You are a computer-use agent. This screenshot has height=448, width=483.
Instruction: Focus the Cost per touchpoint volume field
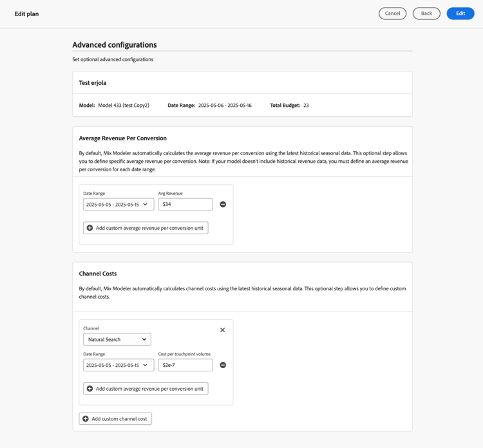tap(185, 366)
